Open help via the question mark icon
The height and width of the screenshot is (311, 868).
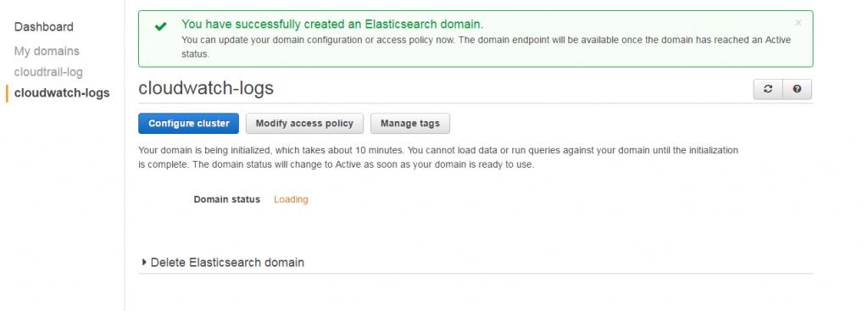797,89
